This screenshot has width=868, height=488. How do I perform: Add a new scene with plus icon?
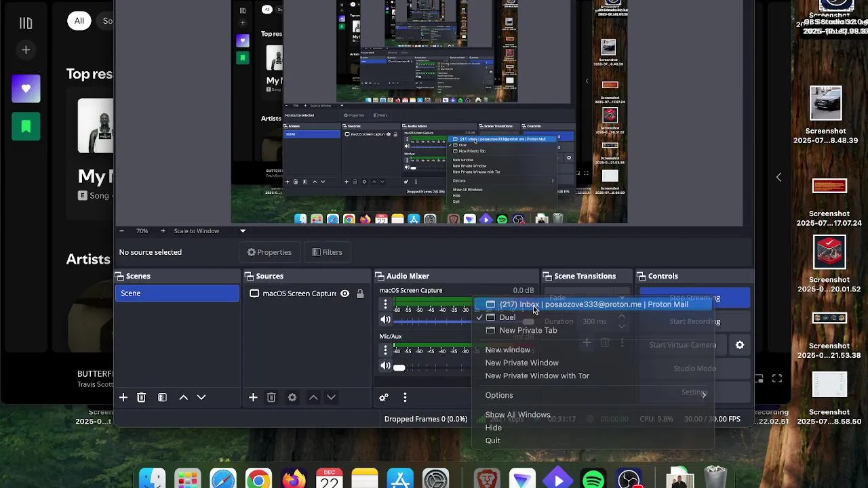click(123, 397)
